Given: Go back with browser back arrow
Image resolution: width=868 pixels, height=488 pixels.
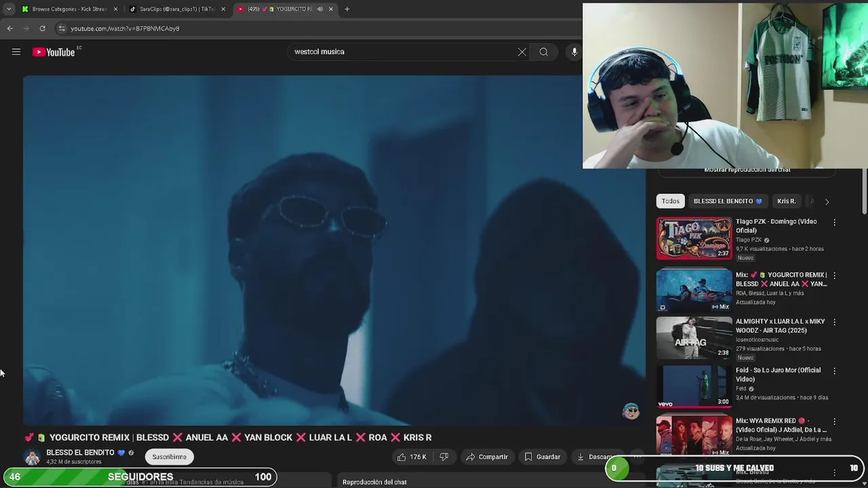Looking at the screenshot, I should (x=9, y=28).
